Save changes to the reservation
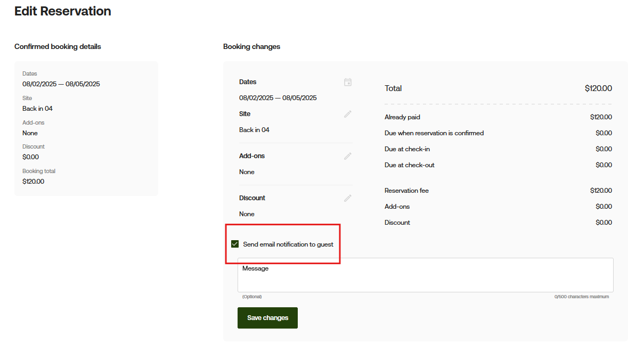Image resolution: width=644 pixels, height=352 pixels. click(x=267, y=318)
